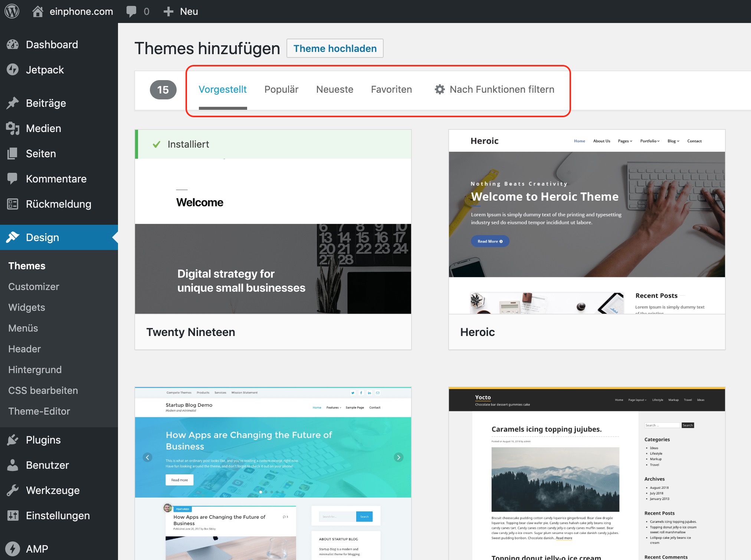Click the Beiträge pin icon

tap(13, 103)
